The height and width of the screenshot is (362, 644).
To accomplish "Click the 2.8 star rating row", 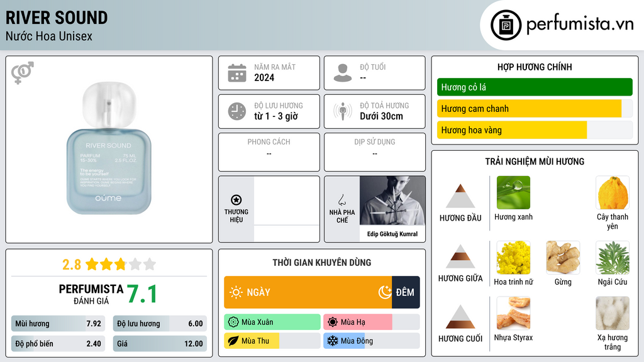I will pyautogui.click(x=109, y=265).
